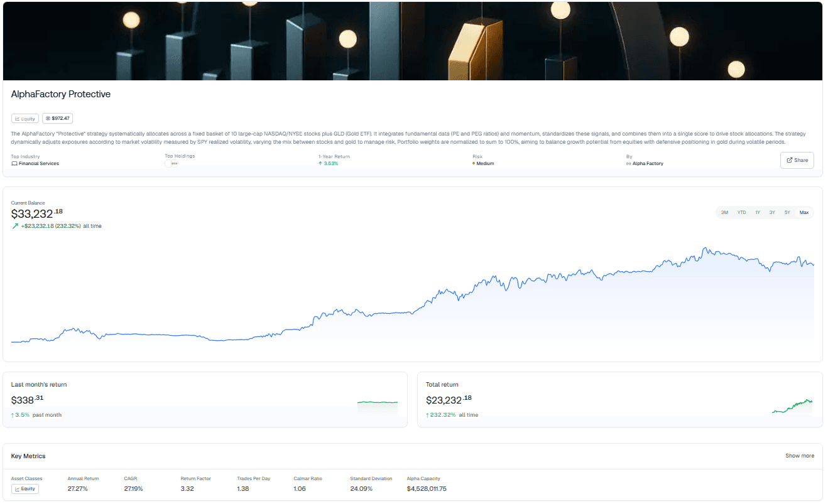The width and height of the screenshot is (828, 504).
Task: Click the Trades Per Day 1.38 value
Action: pos(244,489)
